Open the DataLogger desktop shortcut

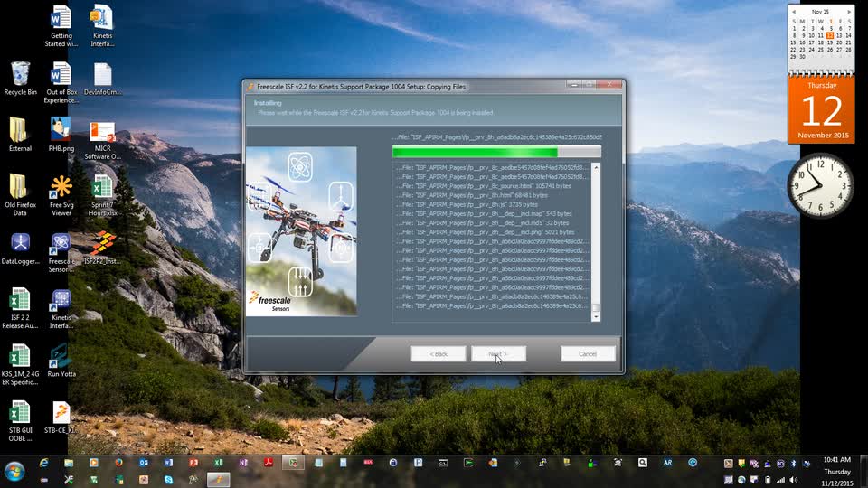pos(20,244)
